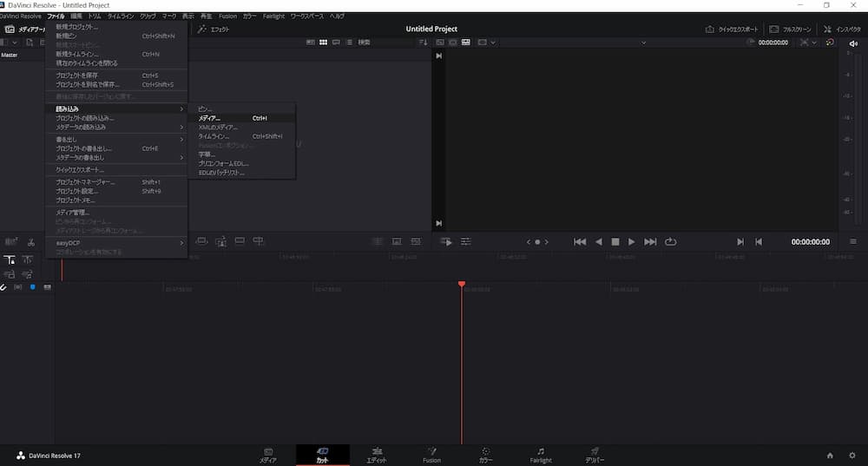Screen dimensions: 868x466
Task: Open the 編集 menu in the menu bar
Action: pos(76,16)
